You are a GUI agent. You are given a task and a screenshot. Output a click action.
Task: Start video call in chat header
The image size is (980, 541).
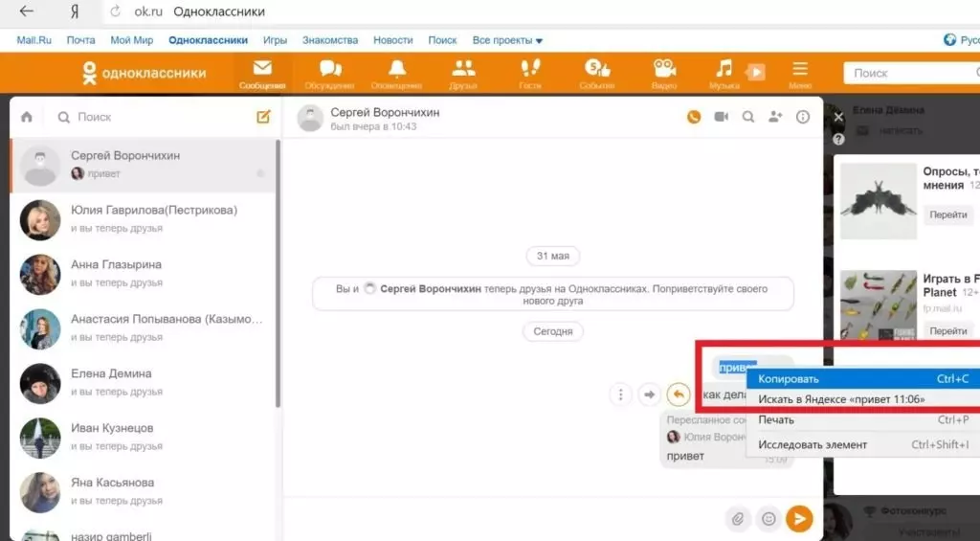(722, 117)
